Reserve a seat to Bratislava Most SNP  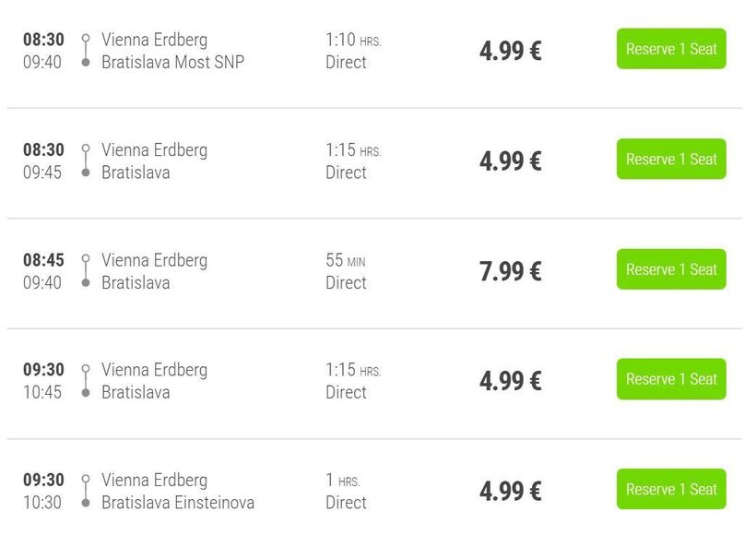(670, 49)
